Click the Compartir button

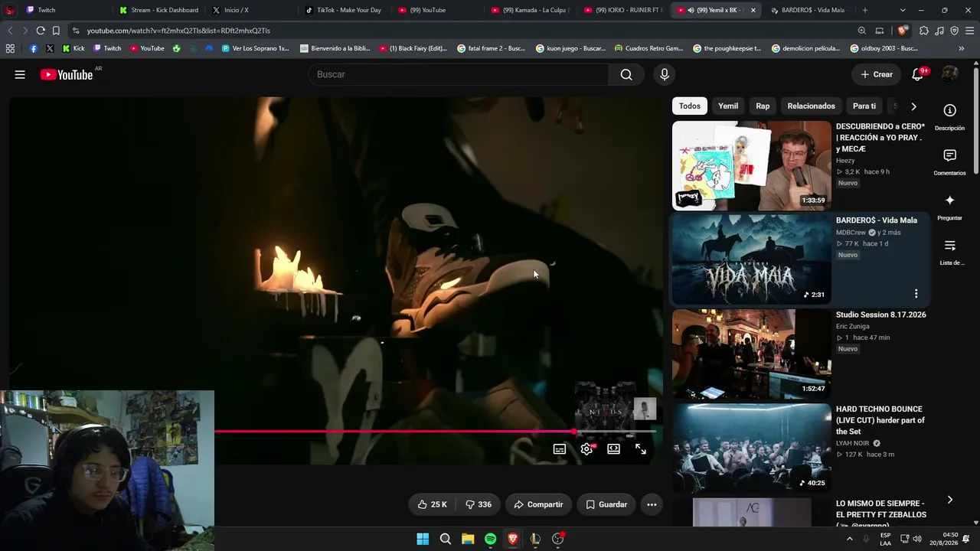pyautogui.click(x=538, y=504)
